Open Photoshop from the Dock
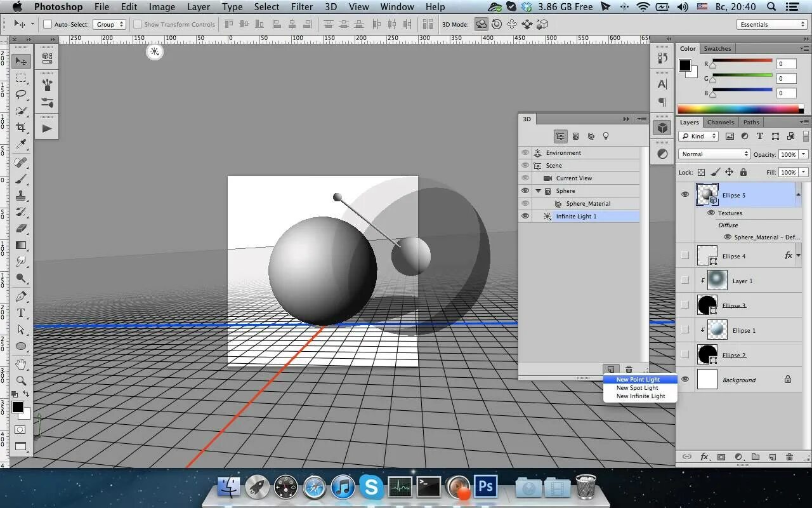Viewport: 812px width, 508px height. [485, 487]
